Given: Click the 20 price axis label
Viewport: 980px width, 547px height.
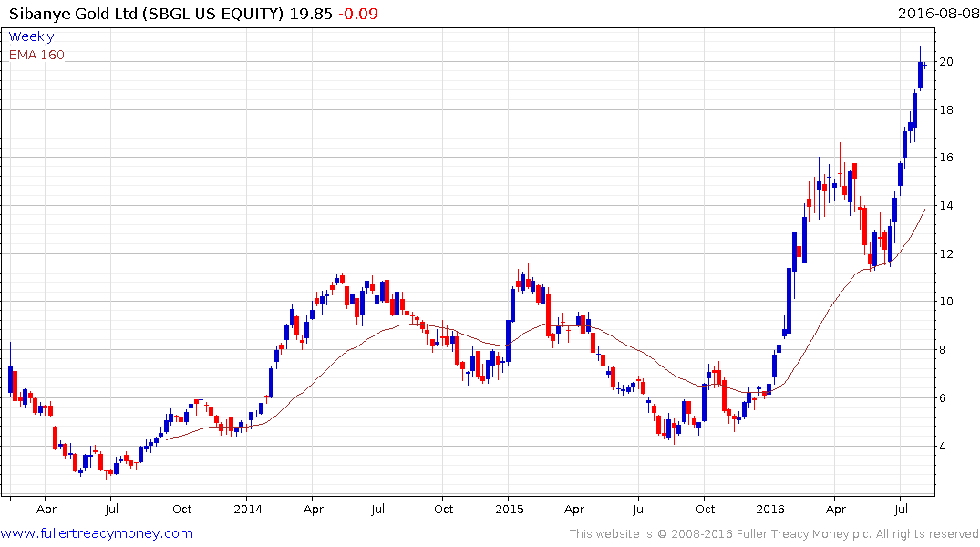Looking at the screenshot, I should 946,61.
